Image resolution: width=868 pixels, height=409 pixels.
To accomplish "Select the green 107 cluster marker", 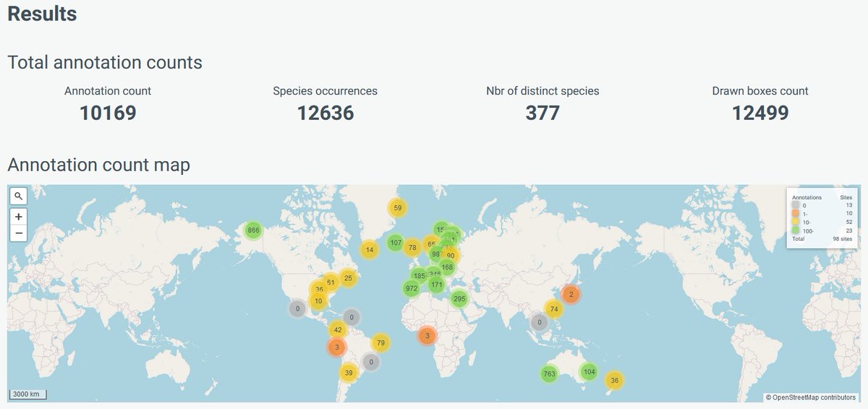I will pyautogui.click(x=396, y=243).
